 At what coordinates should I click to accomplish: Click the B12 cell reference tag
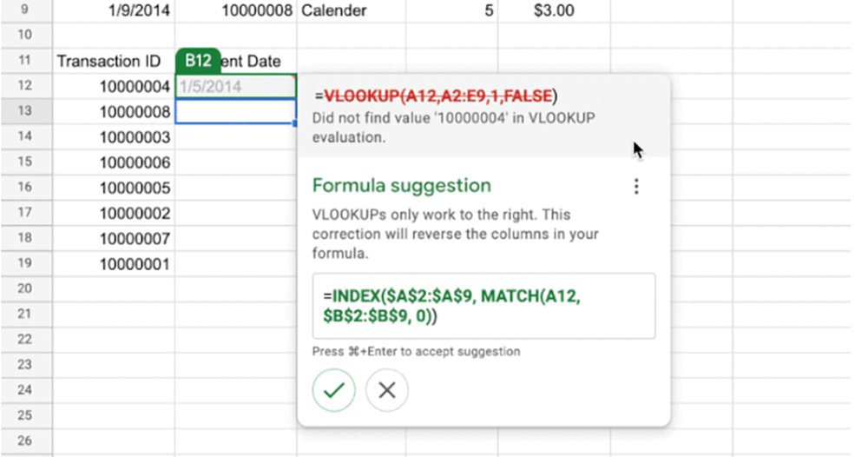198,60
